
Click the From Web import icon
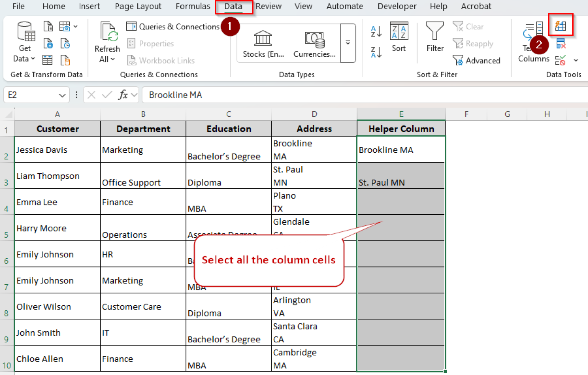pyautogui.click(x=48, y=43)
